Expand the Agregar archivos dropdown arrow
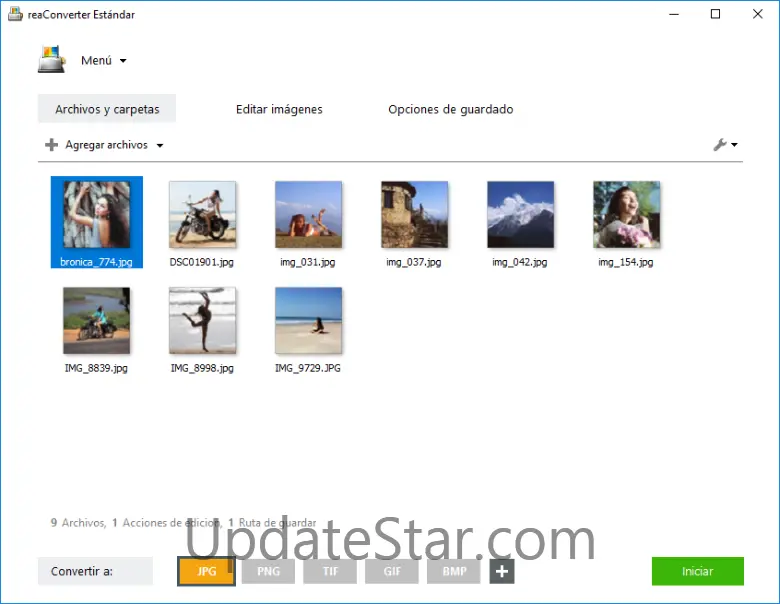The image size is (780, 604). click(x=160, y=146)
